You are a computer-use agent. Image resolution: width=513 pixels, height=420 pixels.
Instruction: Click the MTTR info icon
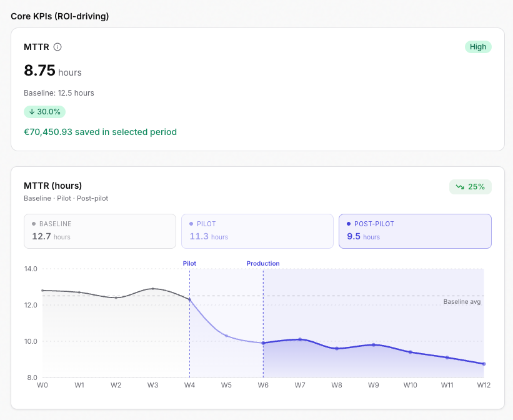[x=57, y=47]
